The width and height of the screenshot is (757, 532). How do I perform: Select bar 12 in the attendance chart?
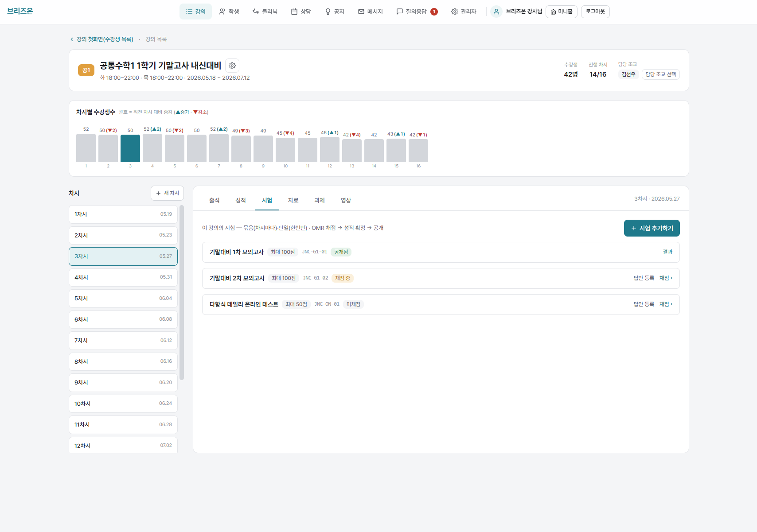tap(330, 149)
